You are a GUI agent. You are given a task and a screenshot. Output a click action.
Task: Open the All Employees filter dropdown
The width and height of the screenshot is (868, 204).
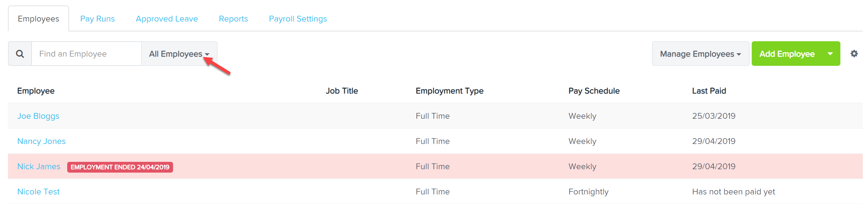[x=179, y=54]
